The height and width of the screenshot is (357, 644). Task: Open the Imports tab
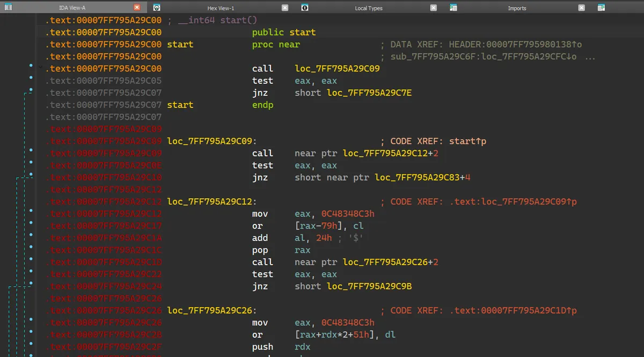pos(517,8)
